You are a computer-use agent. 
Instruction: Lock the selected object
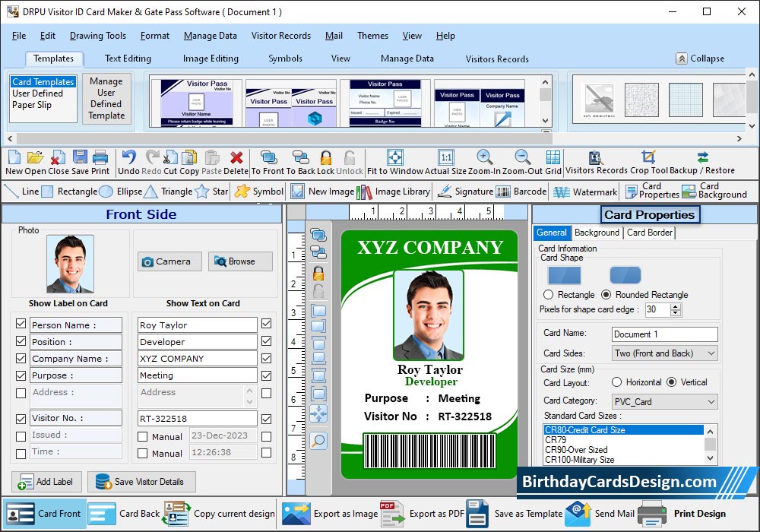326,157
